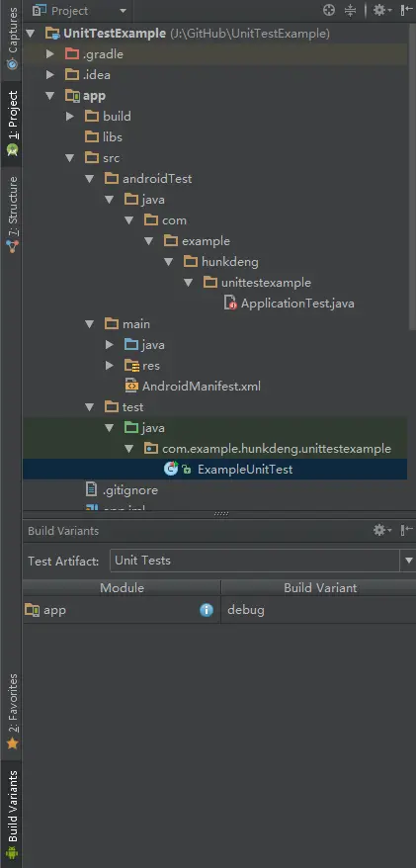Expand the java folder under main
This screenshot has width=416, height=868.
110,344
